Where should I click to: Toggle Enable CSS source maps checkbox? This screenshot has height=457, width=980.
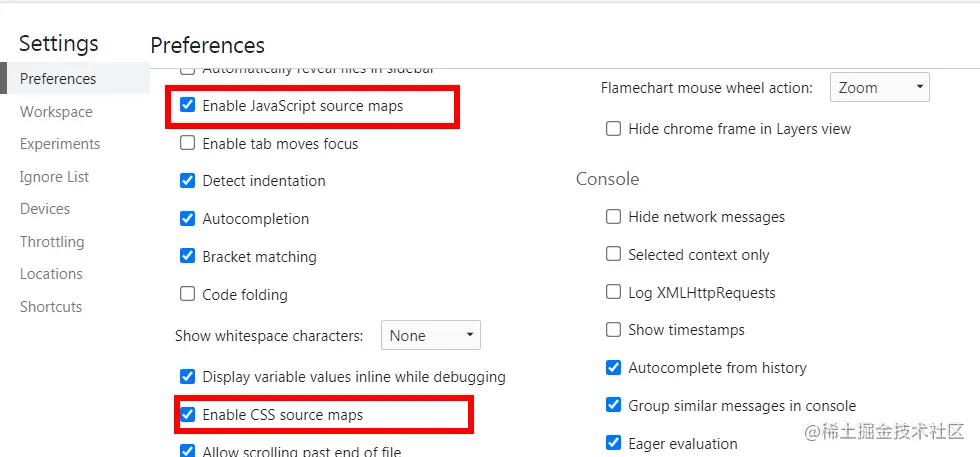click(x=187, y=415)
